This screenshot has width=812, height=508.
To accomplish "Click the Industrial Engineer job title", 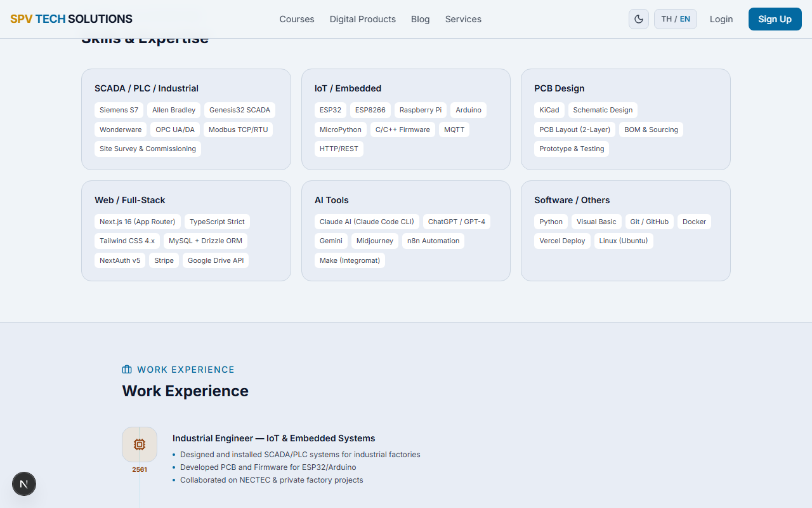I will point(273,438).
